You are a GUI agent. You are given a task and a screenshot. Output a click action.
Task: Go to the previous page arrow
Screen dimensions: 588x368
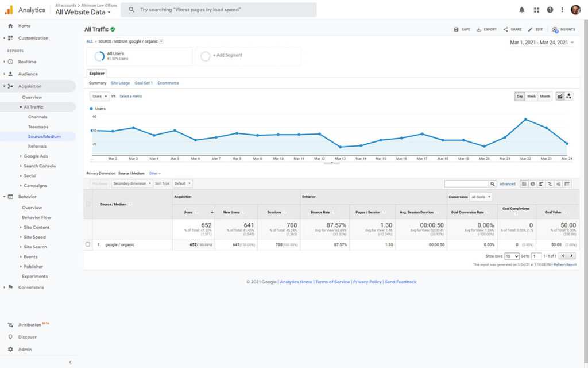tap(563, 256)
